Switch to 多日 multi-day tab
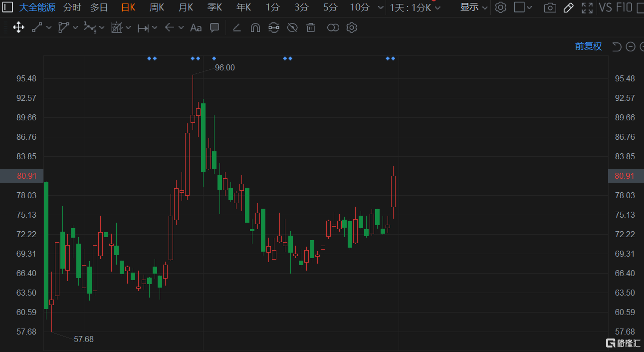Image resolution: width=644 pixels, height=352 pixels. tap(99, 7)
